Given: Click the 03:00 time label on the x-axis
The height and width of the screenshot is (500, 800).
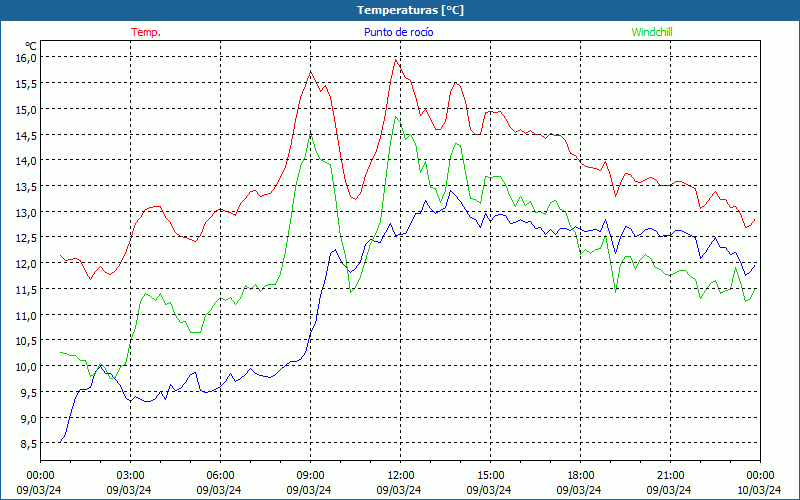Looking at the screenshot, I should (x=130, y=475).
